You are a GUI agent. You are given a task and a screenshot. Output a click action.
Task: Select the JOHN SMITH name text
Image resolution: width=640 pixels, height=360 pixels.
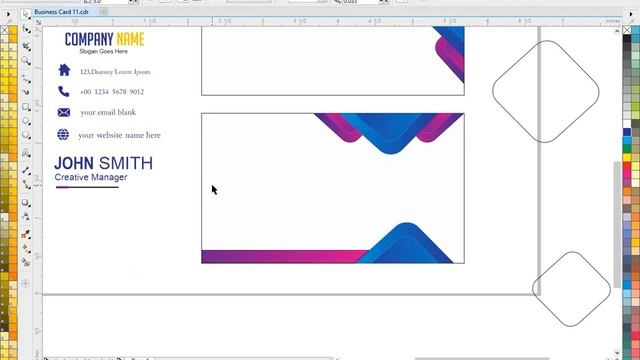click(104, 163)
